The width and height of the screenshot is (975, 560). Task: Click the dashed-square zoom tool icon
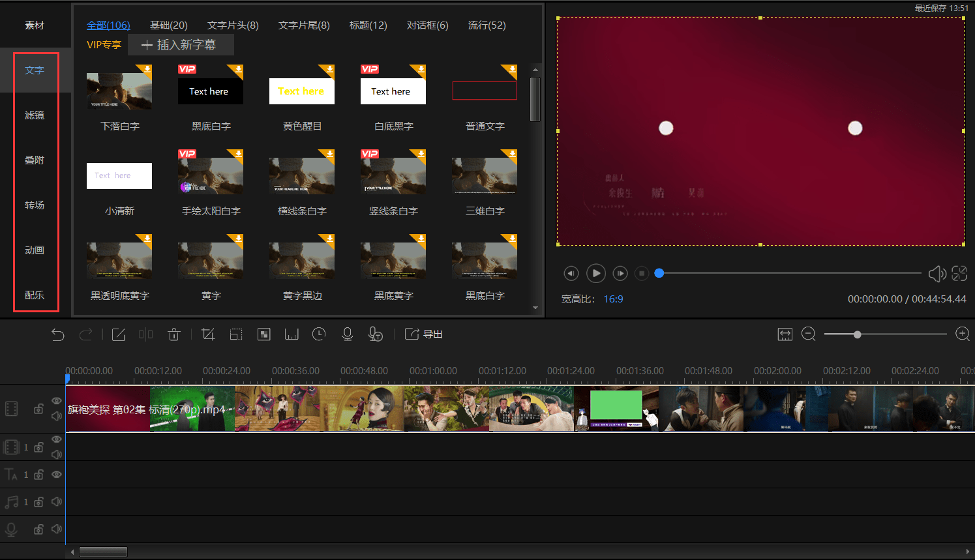[x=236, y=334]
